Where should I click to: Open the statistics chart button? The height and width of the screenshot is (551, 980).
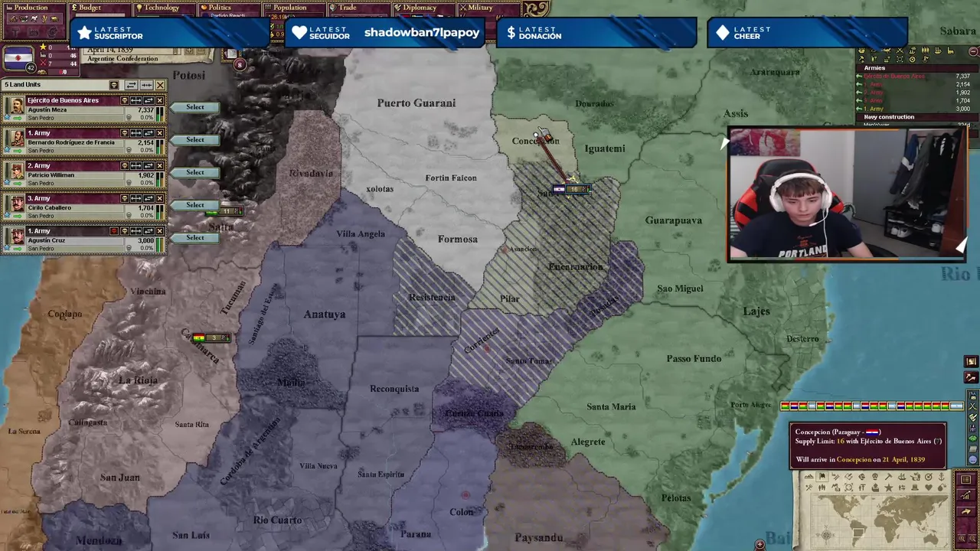(x=965, y=495)
